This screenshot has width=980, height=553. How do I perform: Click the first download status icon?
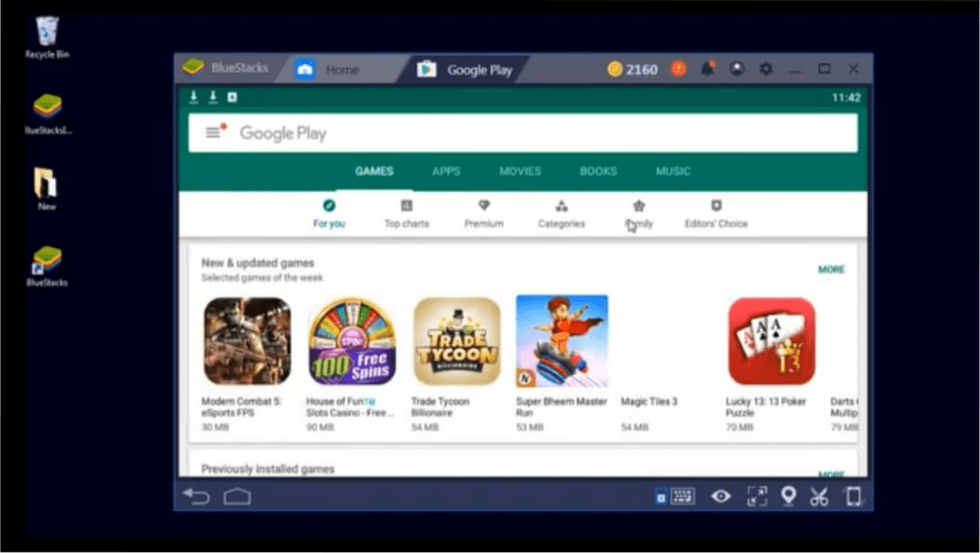pos(194,97)
